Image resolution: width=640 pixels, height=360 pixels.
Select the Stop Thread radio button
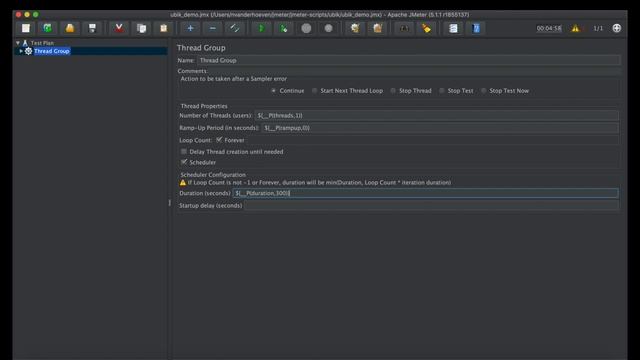tap(393, 91)
